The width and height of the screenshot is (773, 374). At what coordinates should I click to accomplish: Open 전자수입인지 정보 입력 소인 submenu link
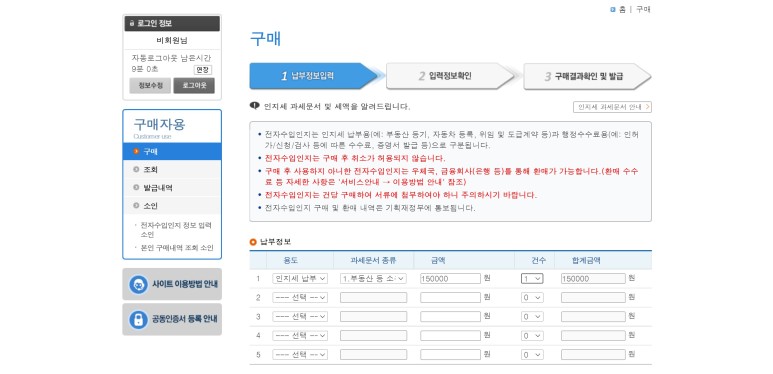point(176,230)
